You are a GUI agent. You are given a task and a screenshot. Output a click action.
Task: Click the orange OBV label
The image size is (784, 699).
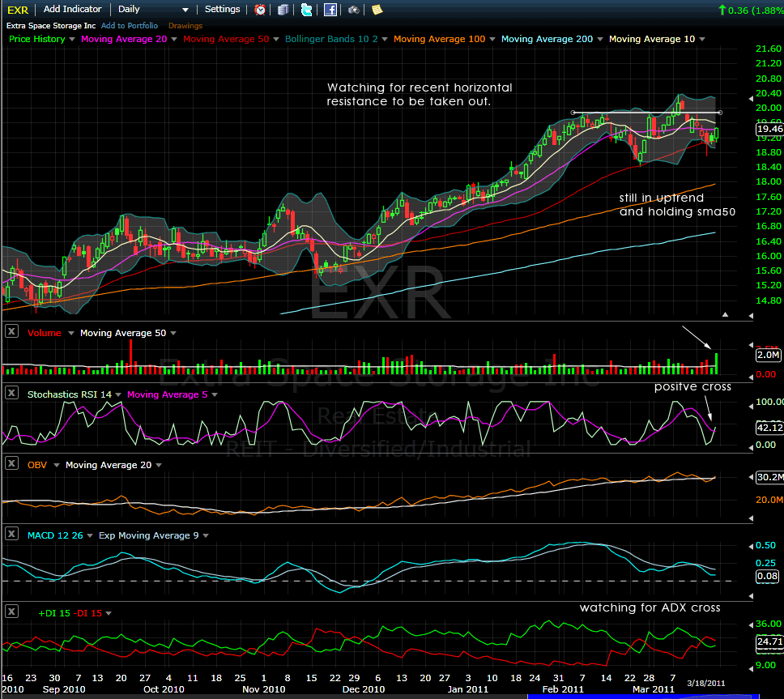pos(37,465)
